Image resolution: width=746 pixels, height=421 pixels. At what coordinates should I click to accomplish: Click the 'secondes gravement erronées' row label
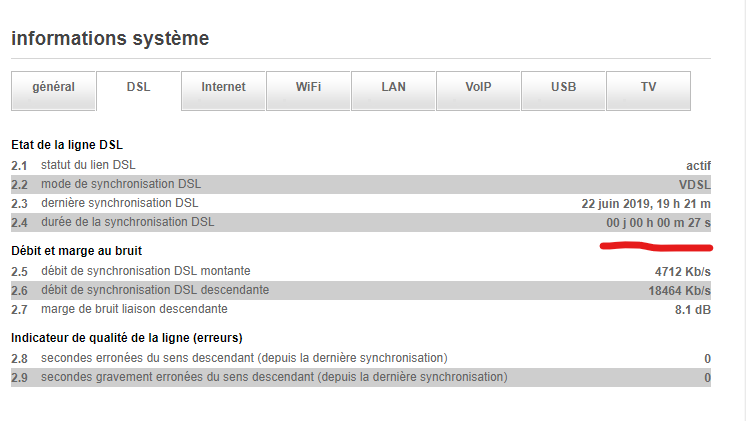(x=273, y=377)
